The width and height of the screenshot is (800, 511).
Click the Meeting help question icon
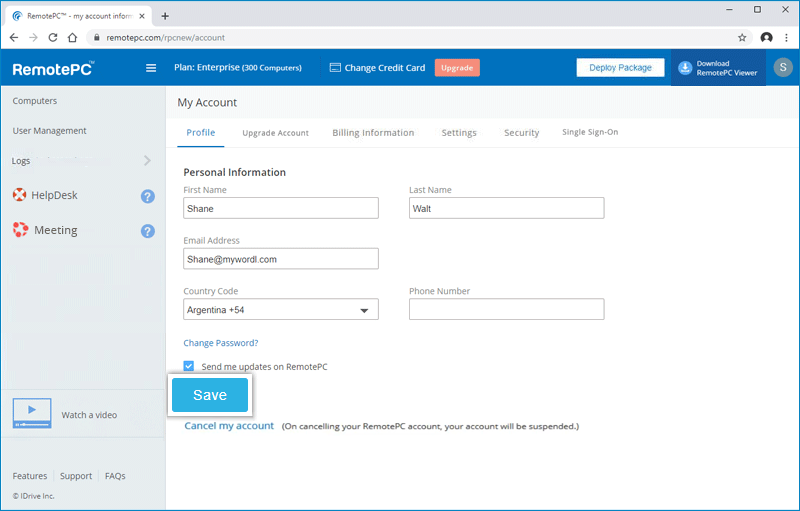coord(147,231)
